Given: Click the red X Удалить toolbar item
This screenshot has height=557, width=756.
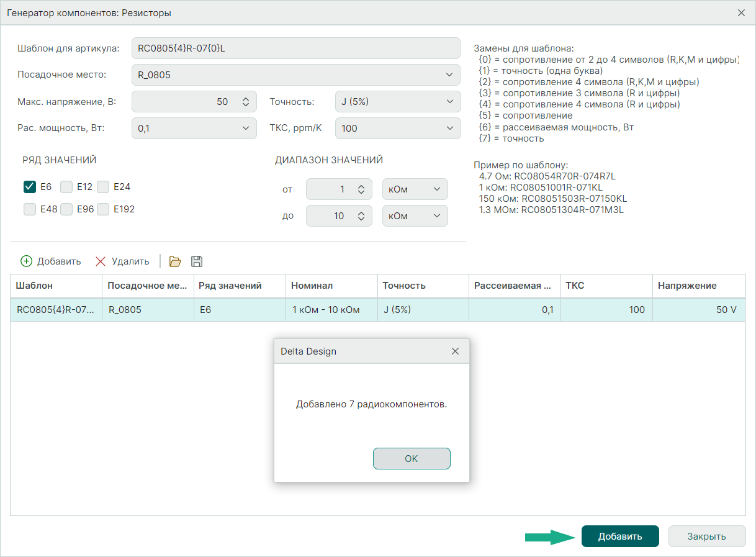Looking at the screenshot, I should click(122, 261).
